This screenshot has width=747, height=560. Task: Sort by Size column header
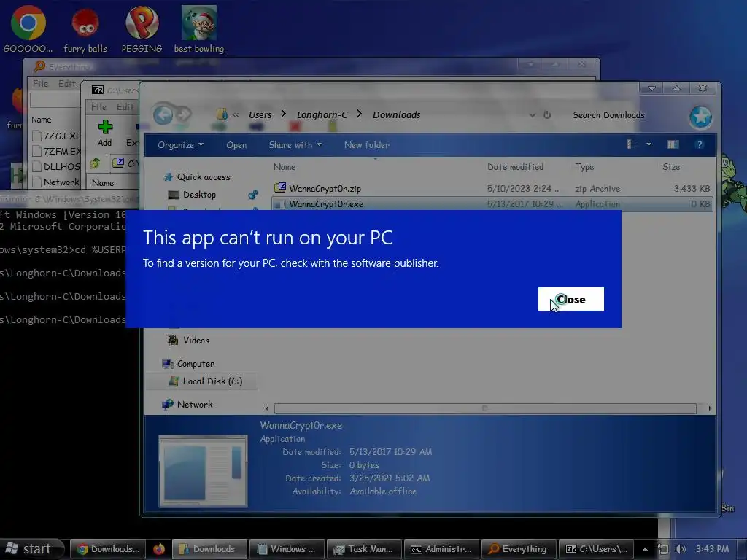point(671,167)
